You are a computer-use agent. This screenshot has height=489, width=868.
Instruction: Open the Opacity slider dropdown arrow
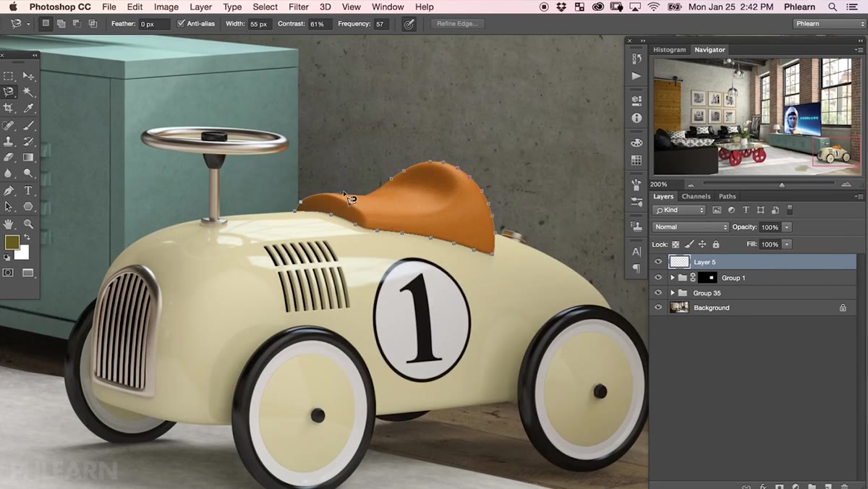tap(787, 227)
